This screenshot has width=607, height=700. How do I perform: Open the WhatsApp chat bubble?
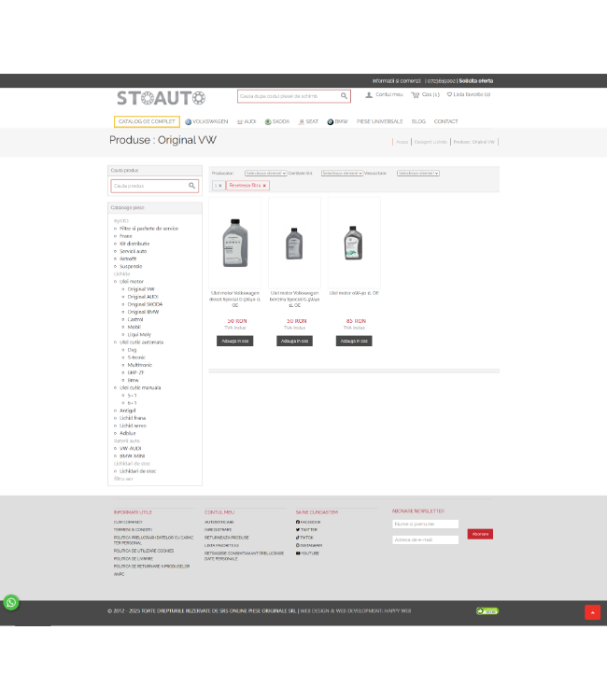[x=11, y=603]
